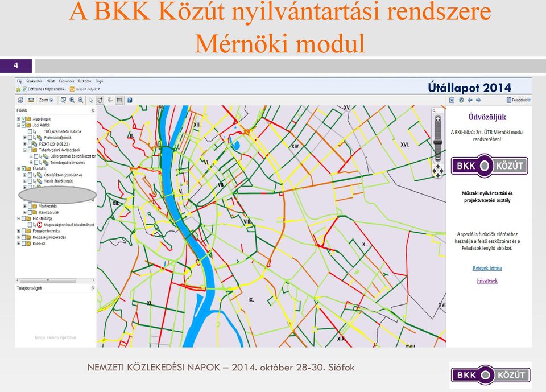Click the globe full-extent toolbar icon

pyautogui.click(x=20, y=100)
